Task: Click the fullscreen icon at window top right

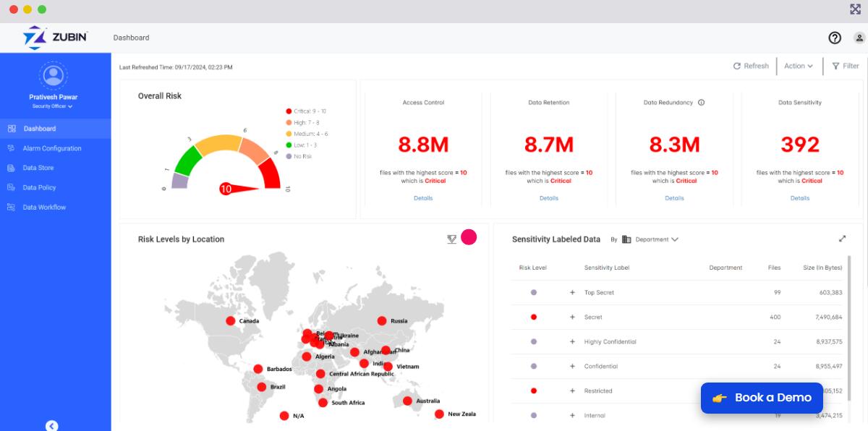Action: [x=855, y=9]
